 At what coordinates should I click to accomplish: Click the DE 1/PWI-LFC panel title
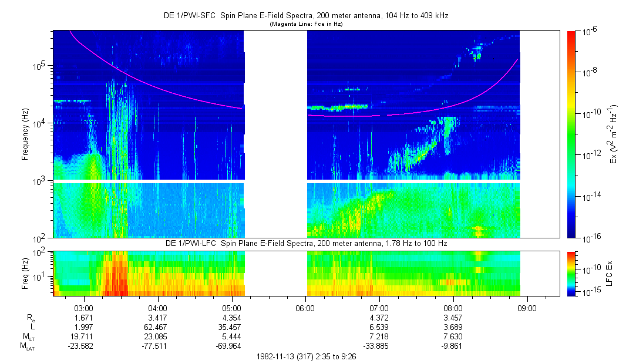[306, 243]
